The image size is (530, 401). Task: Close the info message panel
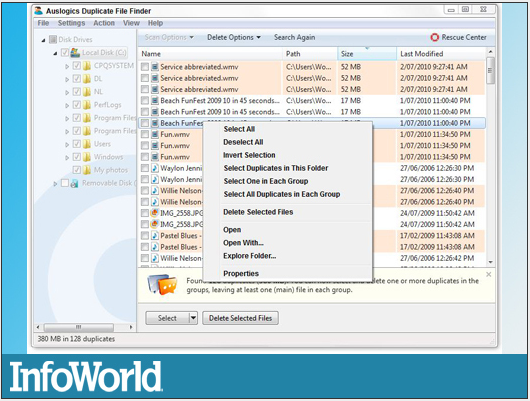click(x=488, y=275)
